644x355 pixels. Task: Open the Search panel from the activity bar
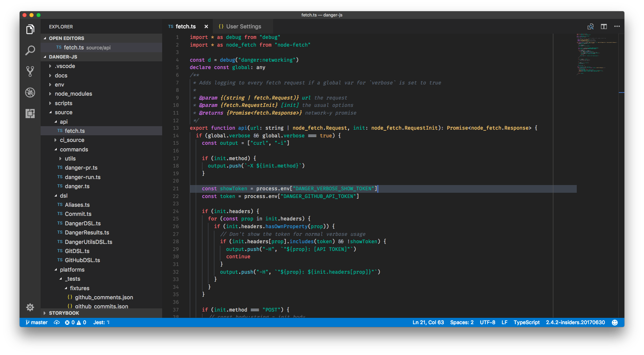point(30,50)
